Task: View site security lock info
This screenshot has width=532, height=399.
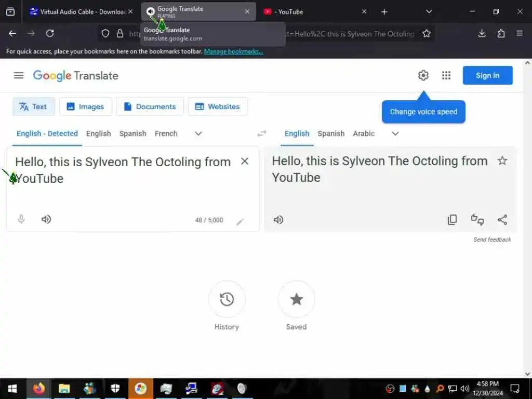Action: (120, 33)
